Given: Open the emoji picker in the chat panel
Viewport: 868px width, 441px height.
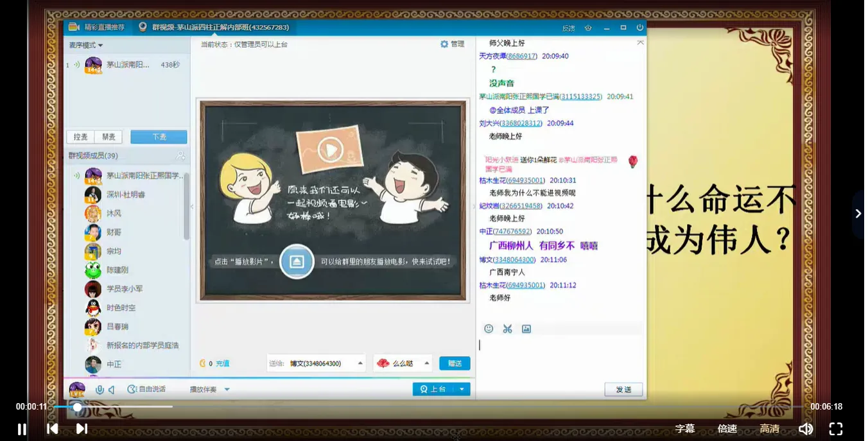Looking at the screenshot, I should tap(489, 329).
